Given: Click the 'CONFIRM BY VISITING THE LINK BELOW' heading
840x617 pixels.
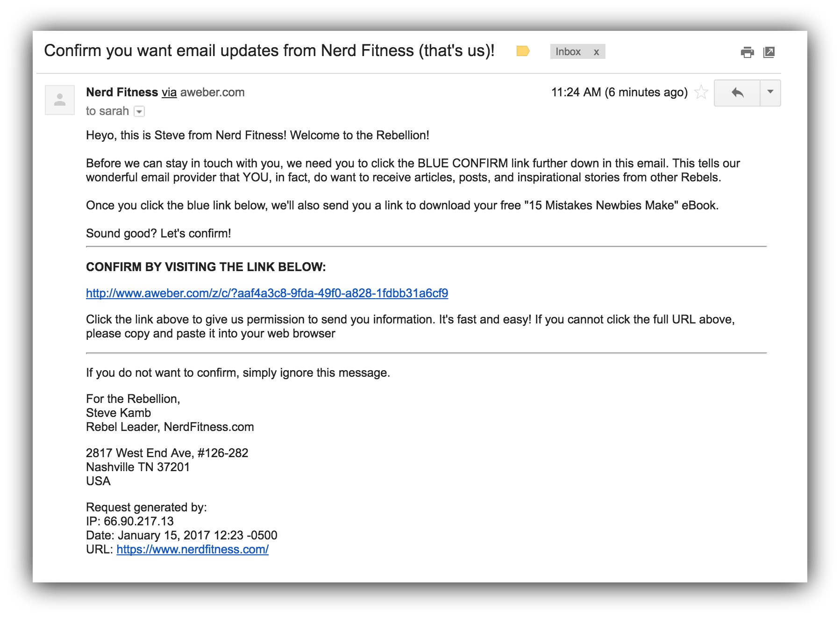Looking at the screenshot, I should coord(206,267).
